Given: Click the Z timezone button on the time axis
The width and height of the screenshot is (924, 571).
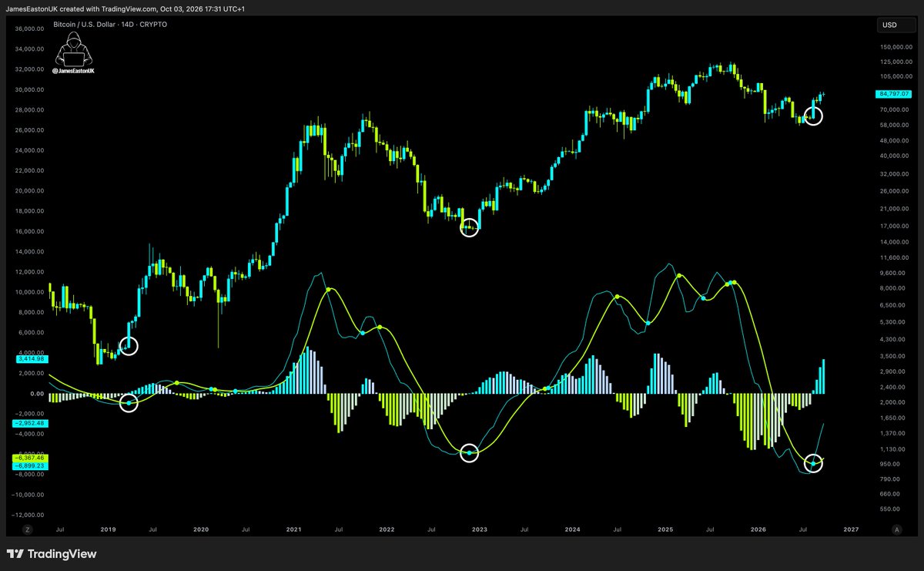Looking at the screenshot, I should click(27, 529).
